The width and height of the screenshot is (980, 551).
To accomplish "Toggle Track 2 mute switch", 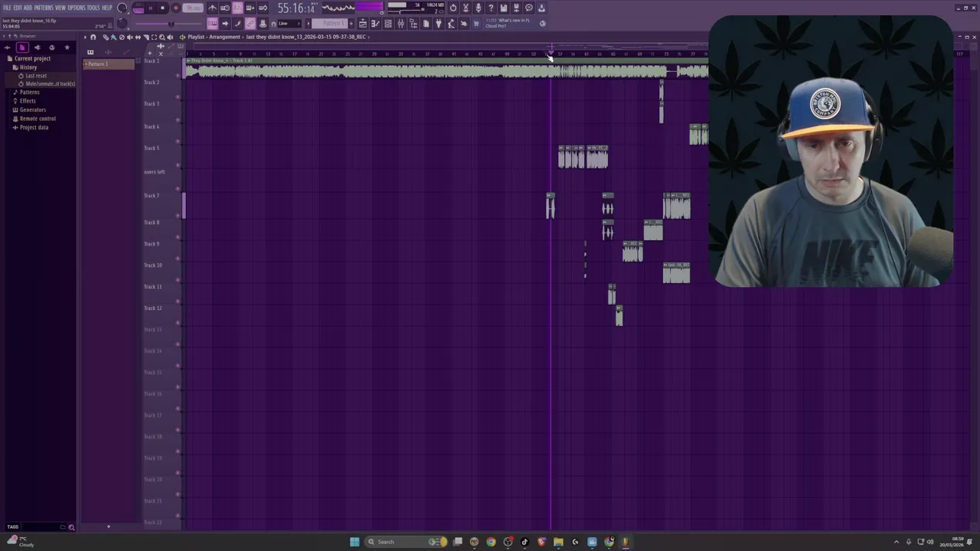I will point(178,97).
